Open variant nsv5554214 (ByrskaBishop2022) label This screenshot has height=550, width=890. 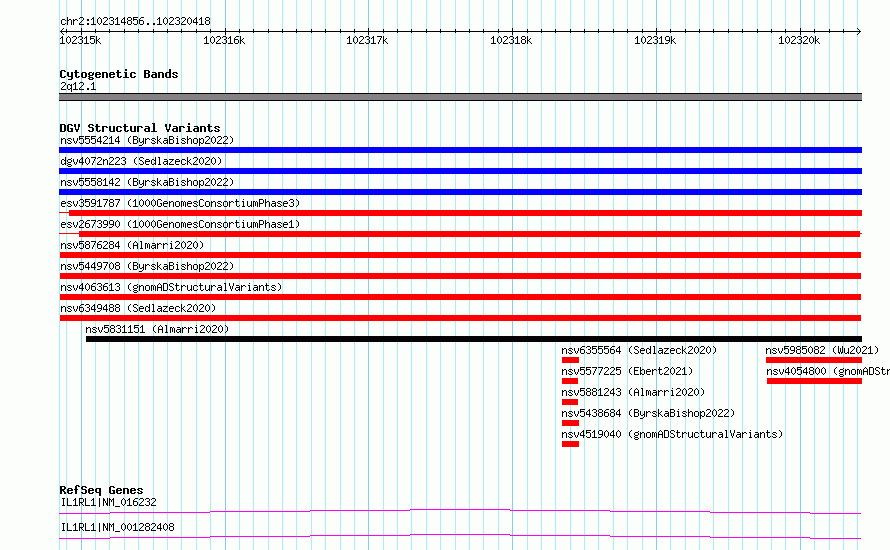pos(147,140)
